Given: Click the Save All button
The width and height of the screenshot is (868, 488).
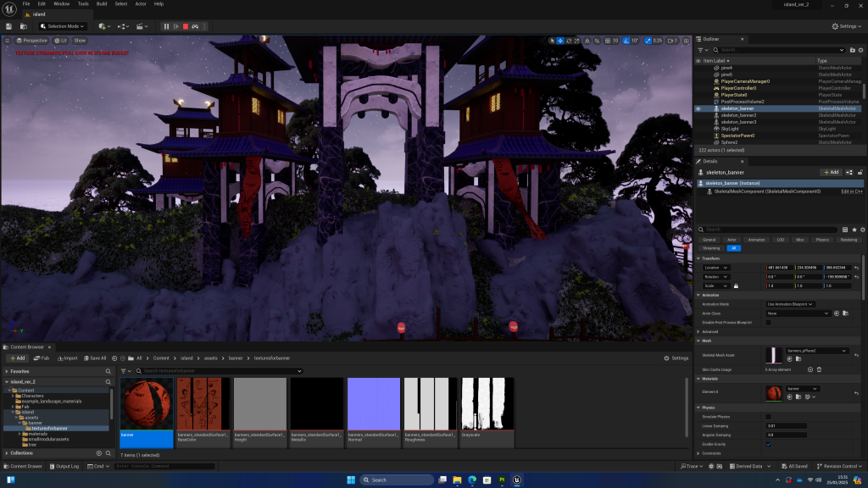Looking at the screenshot, I should pos(95,358).
